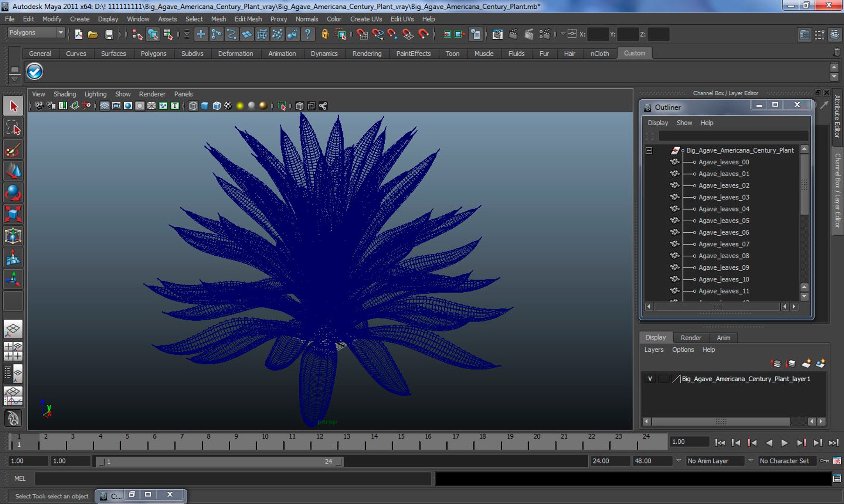The height and width of the screenshot is (504, 844).
Task: Click the checkmark shelf button
Action: (35, 72)
